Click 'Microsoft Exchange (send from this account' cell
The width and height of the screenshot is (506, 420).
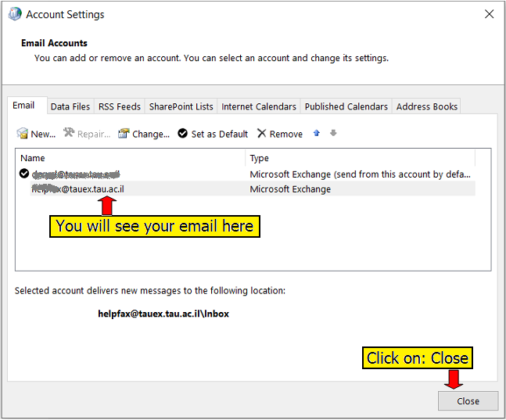click(x=360, y=174)
